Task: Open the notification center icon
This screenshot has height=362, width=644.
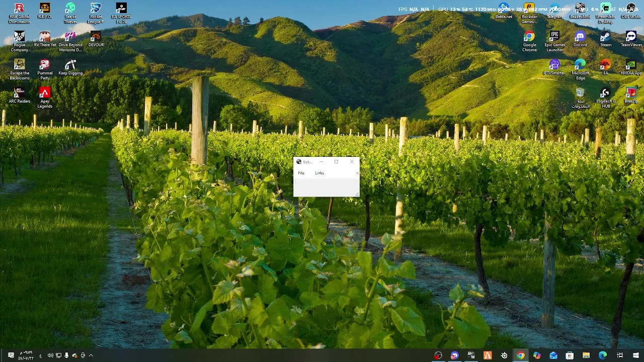Action: tap(11, 355)
